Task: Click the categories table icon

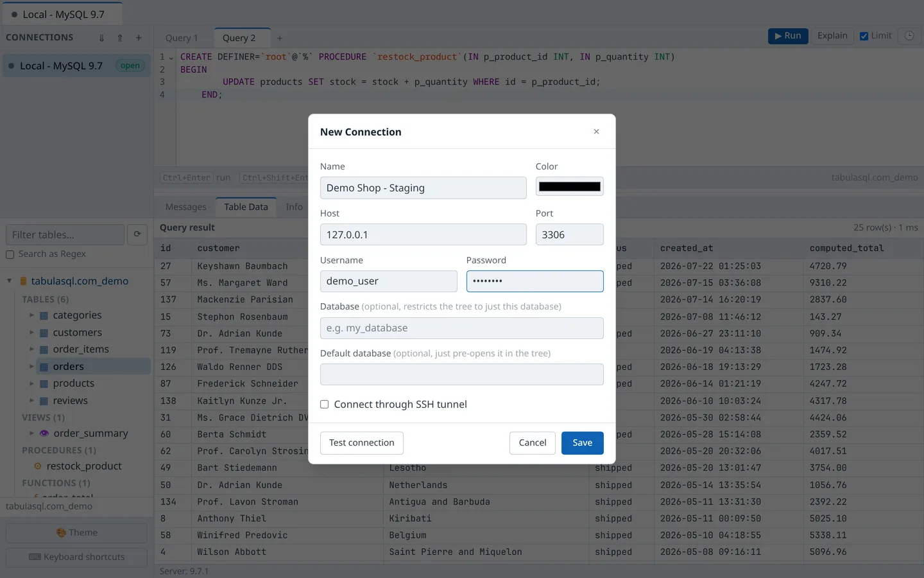Action: pos(44,315)
